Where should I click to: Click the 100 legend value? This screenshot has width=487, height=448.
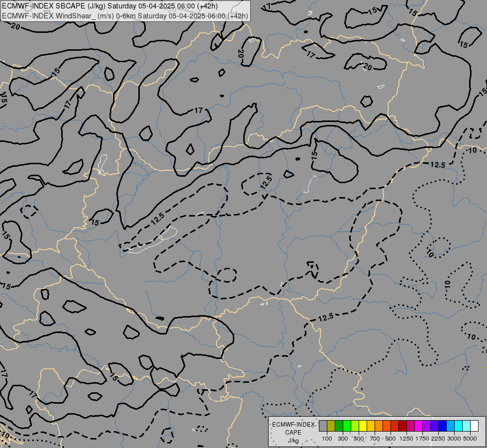point(327,439)
